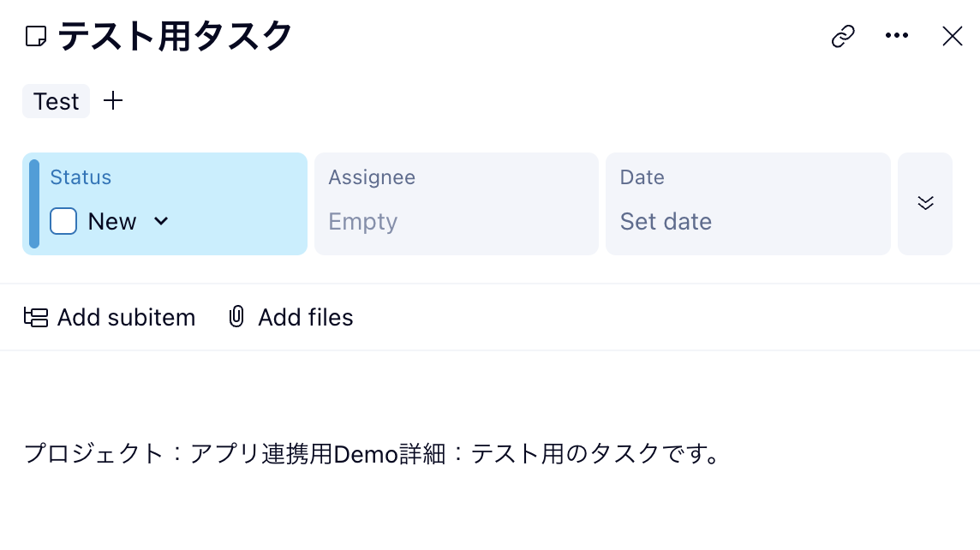Click Set date in the Date field
The height and width of the screenshot is (550, 980).
click(666, 222)
